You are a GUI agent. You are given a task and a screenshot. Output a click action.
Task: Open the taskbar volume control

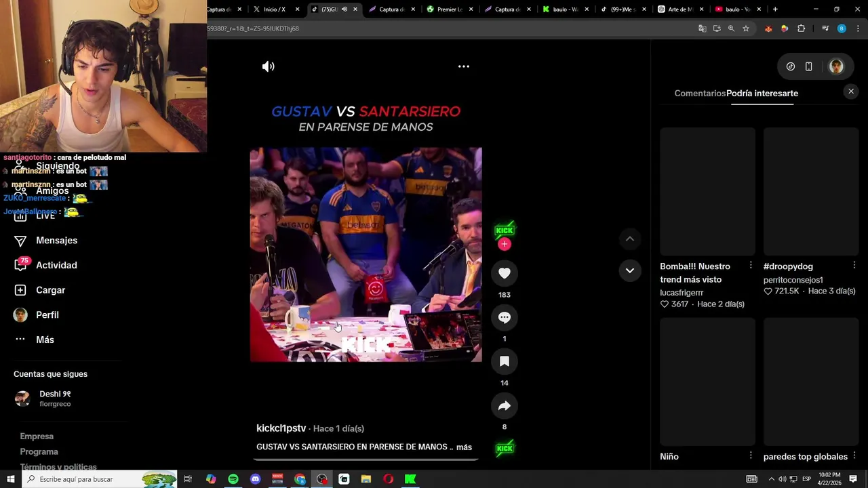[782, 479]
